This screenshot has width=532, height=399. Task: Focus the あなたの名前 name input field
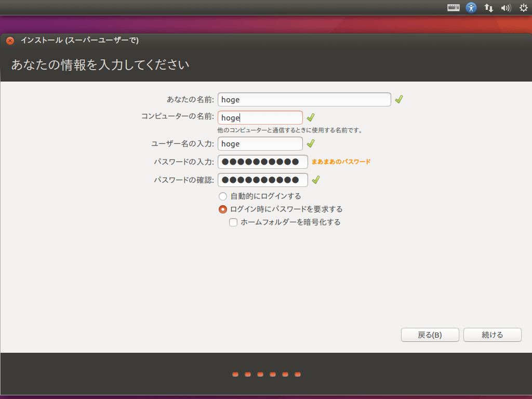point(304,99)
